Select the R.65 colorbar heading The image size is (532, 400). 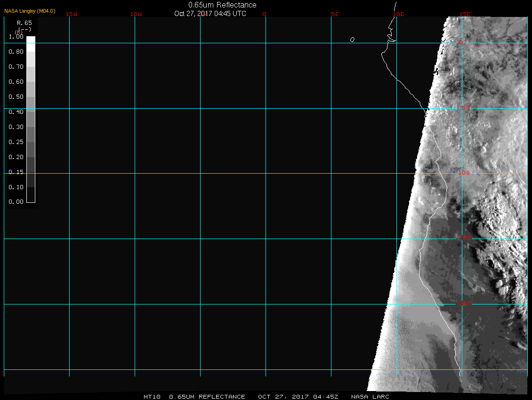pyautogui.click(x=24, y=23)
